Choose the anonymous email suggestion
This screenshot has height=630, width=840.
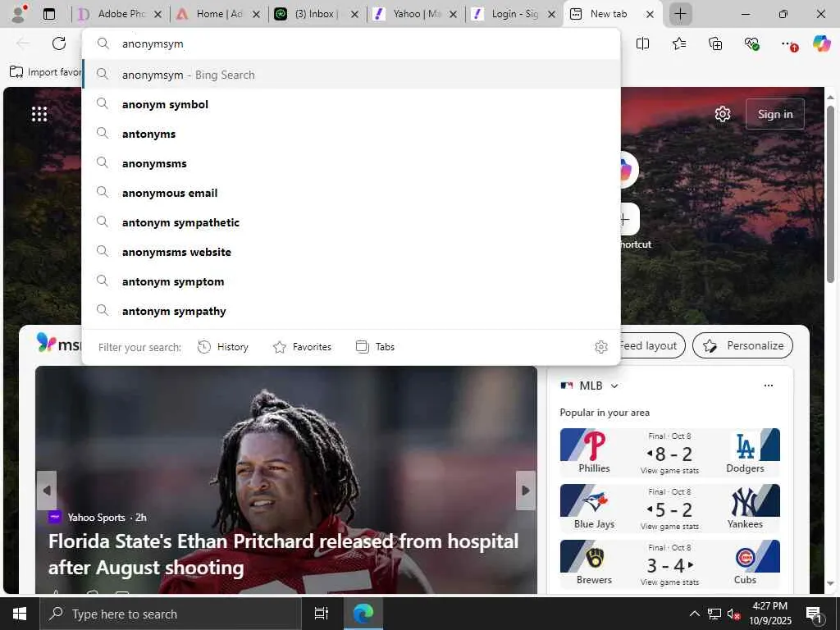tap(351, 193)
